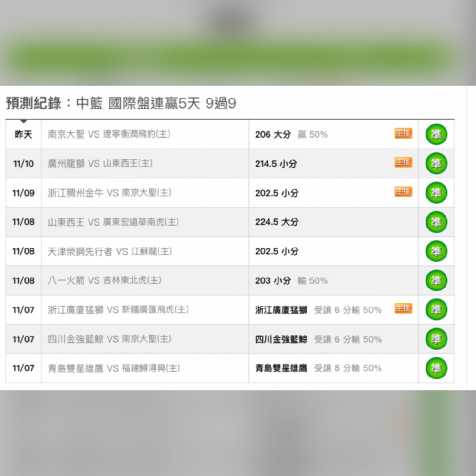The width and height of the screenshot is (476, 476).
Task: Open the 青島雙星雄鷹 VS 福建鱘潯興(主) matchup
Action: click(x=114, y=368)
